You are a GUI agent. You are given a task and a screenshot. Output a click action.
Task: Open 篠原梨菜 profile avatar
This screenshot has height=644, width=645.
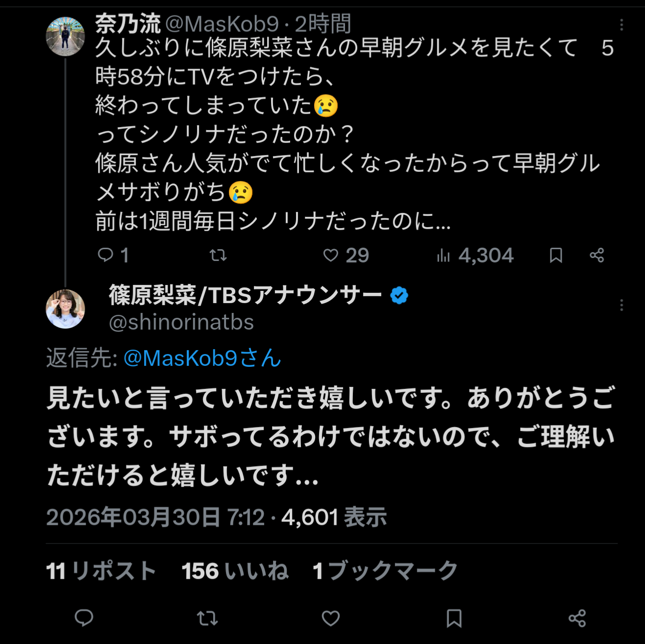[65, 309]
